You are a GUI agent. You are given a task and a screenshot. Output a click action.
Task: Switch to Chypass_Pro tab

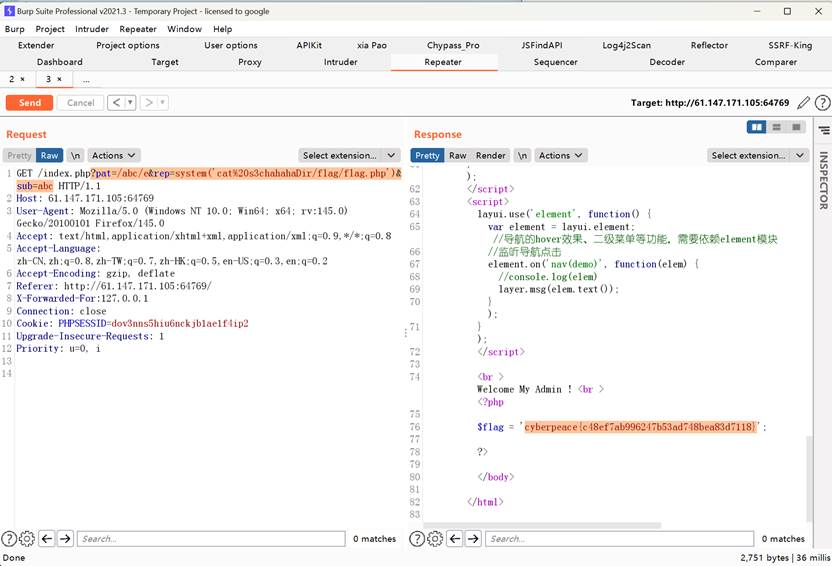[453, 45]
